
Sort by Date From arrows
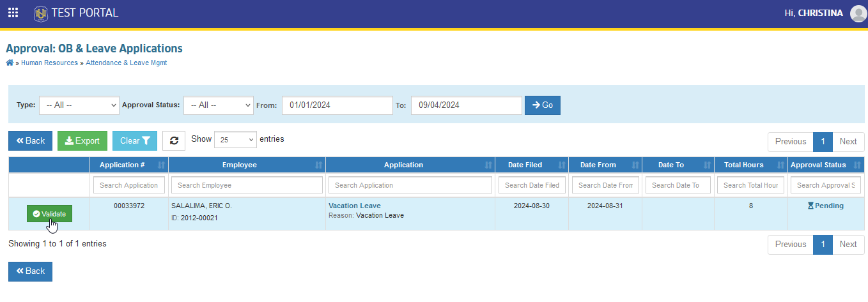click(x=635, y=165)
